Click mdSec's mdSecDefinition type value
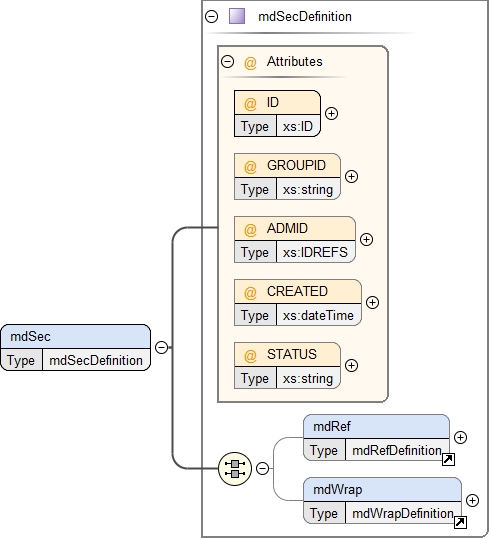Image resolution: width=490 pixels, height=539 pixels. [x=96, y=360]
